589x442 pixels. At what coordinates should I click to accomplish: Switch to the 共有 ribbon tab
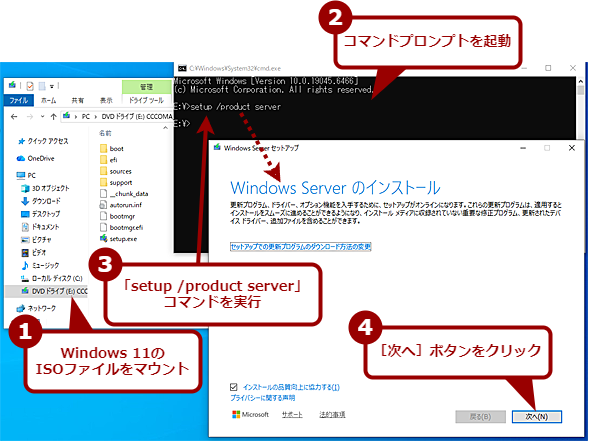coord(78,100)
